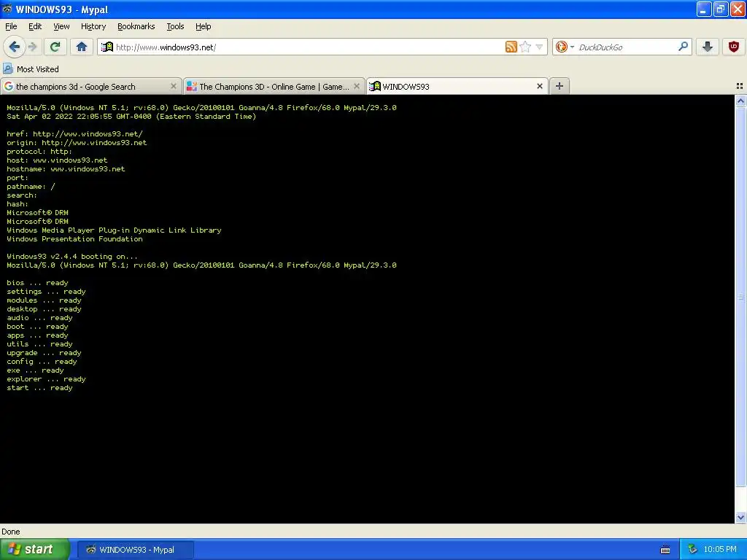
Task: Click the search magnifier icon
Action: click(x=683, y=47)
